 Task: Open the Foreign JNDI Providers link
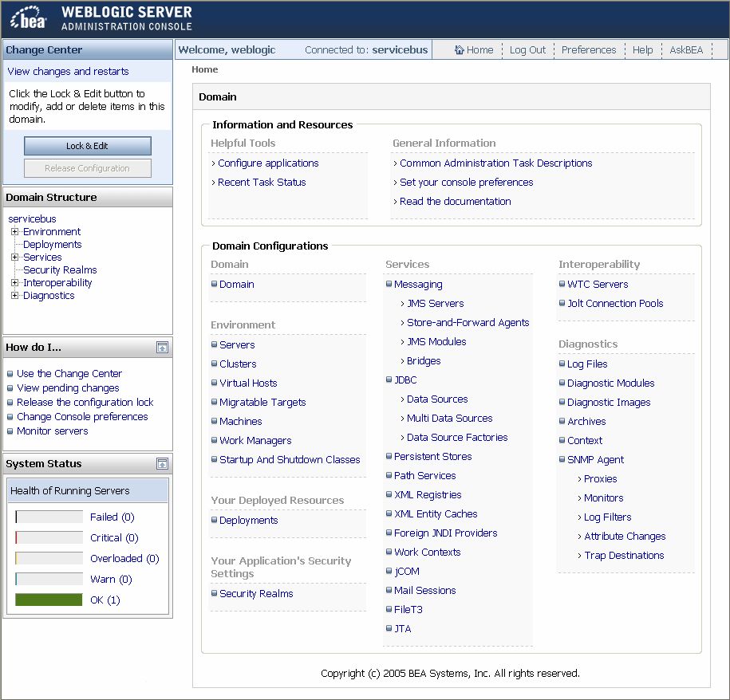pos(445,533)
